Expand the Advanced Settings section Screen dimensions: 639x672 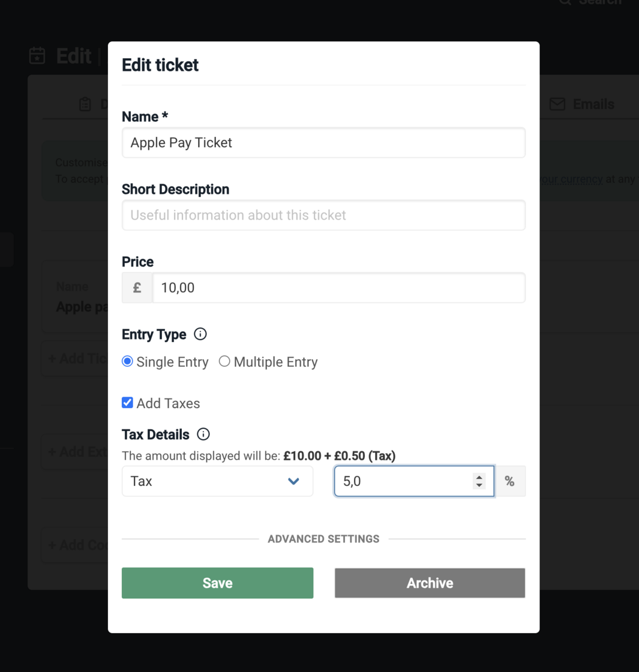323,539
